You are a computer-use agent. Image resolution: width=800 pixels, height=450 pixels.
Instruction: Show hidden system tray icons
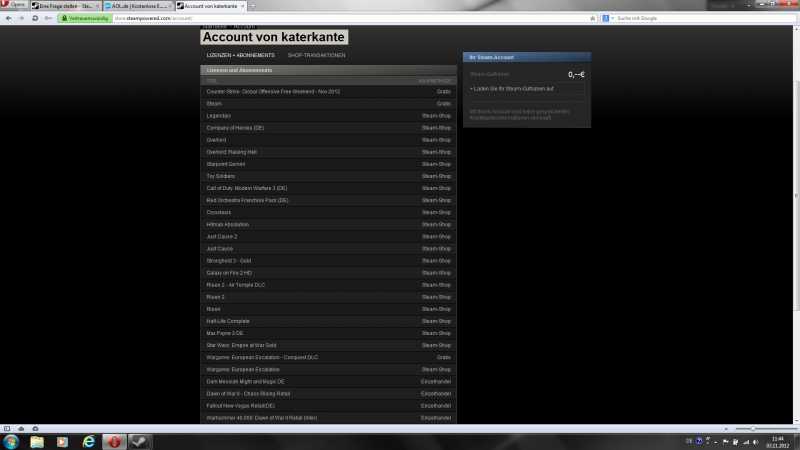pos(716,442)
